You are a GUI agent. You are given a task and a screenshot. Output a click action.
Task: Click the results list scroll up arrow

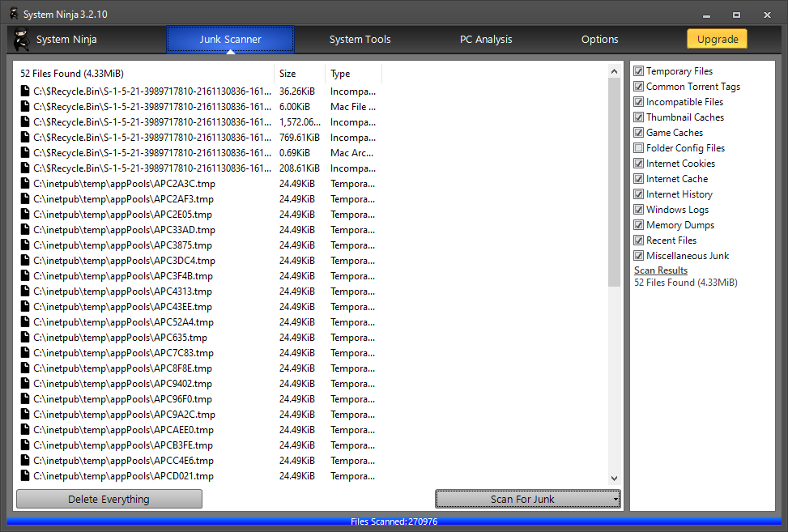[614, 71]
